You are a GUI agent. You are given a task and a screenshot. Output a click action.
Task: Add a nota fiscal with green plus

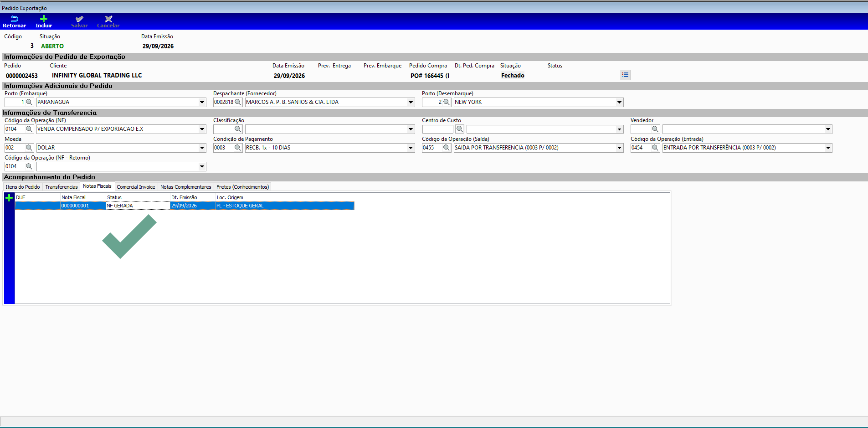(9, 198)
